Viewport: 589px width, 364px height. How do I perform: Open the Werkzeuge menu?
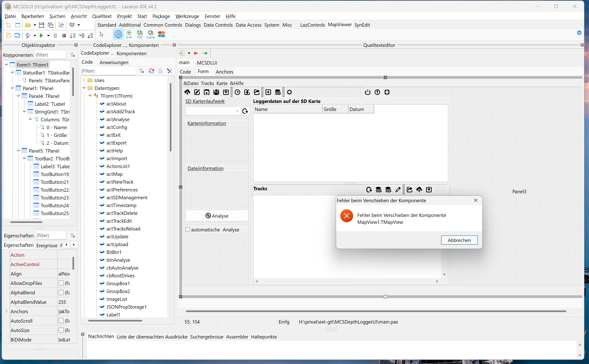tap(187, 16)
